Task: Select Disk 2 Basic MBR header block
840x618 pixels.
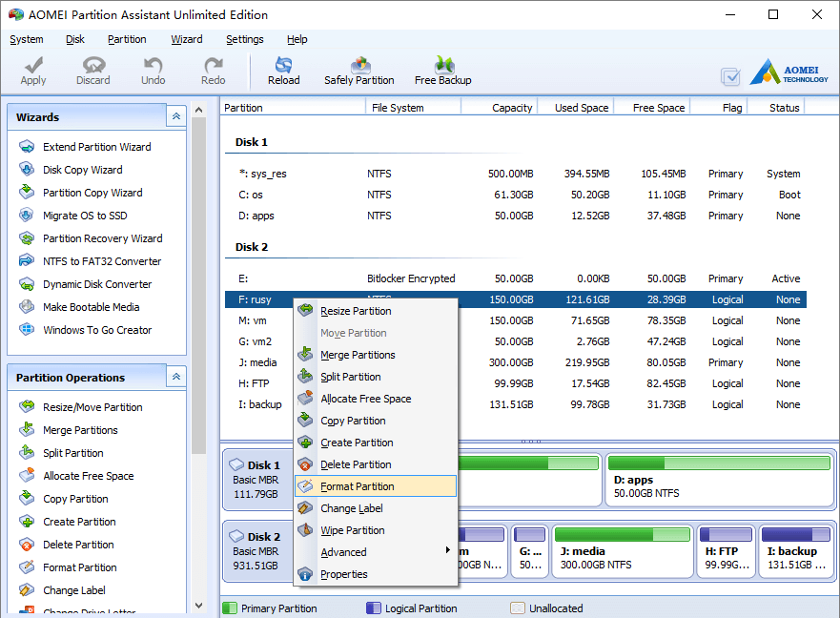Action: pos(257,551)
